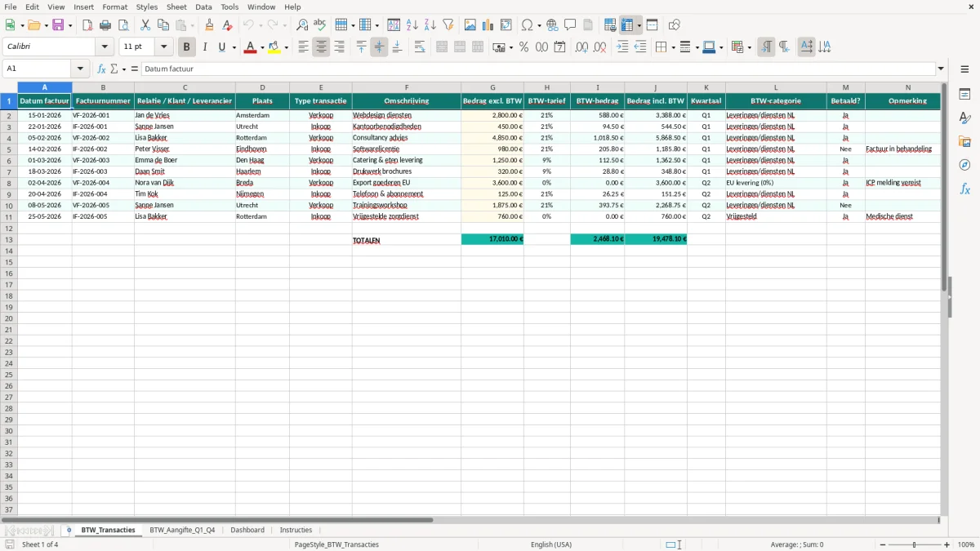Switch to the Instructies sheet tab
This screenshot has height=551, width=980.
[x=296, y=530]
